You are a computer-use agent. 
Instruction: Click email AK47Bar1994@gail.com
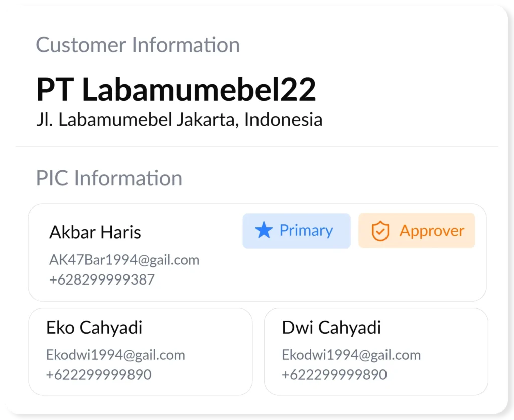(124, 260)
